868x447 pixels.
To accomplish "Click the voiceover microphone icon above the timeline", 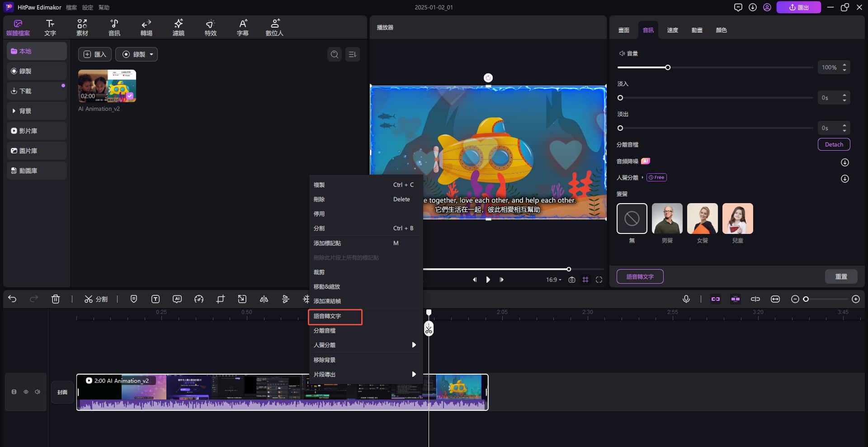I will [x=686, y=299].
